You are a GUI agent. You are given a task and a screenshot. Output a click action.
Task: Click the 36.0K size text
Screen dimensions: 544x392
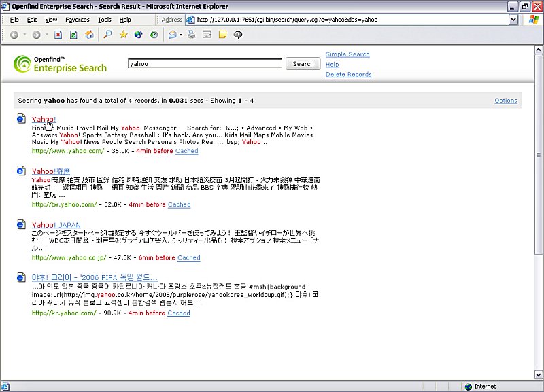click(120, 151)
